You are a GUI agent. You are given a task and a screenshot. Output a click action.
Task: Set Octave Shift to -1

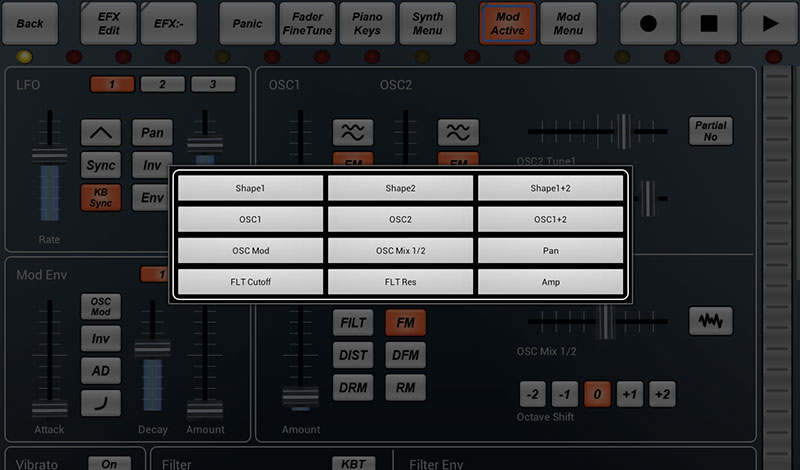[x=565, y=394]
